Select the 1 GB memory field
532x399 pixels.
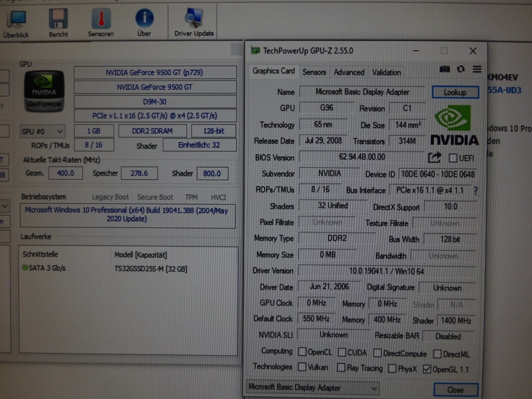coord(94,131)
